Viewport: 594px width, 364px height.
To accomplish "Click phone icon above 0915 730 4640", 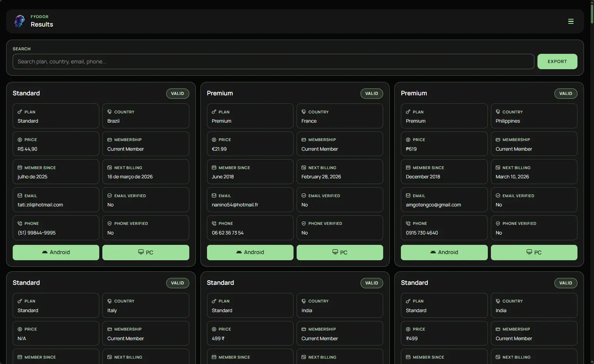I will tap(408, 223).
